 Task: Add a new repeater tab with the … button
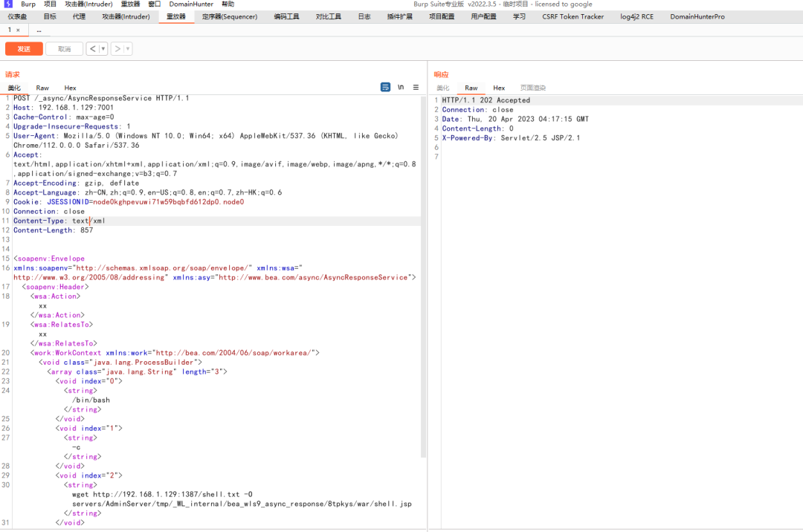pos(39,30)
